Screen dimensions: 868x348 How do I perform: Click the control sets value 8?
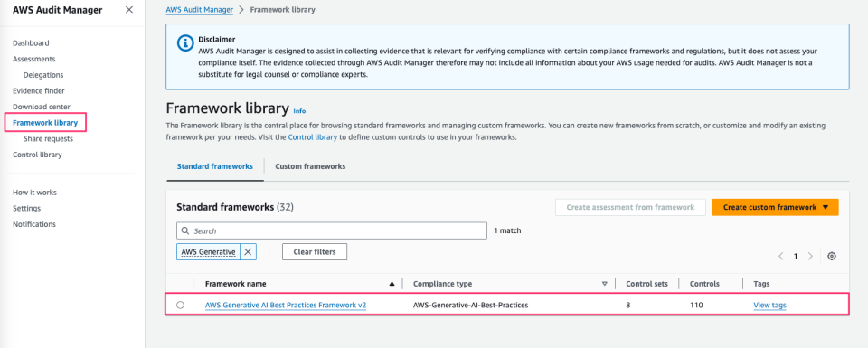pos(627,305)
